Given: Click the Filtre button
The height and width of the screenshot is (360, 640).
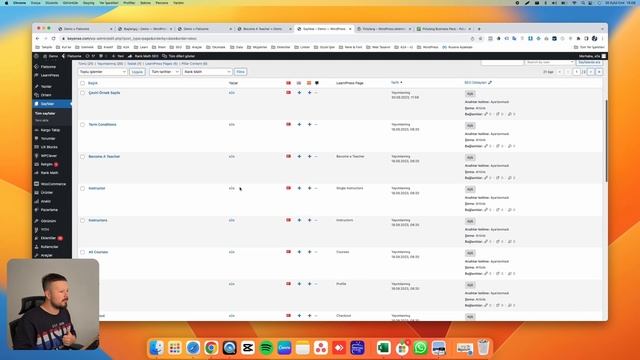Looking at the screenshot, I should pos(240,72).
